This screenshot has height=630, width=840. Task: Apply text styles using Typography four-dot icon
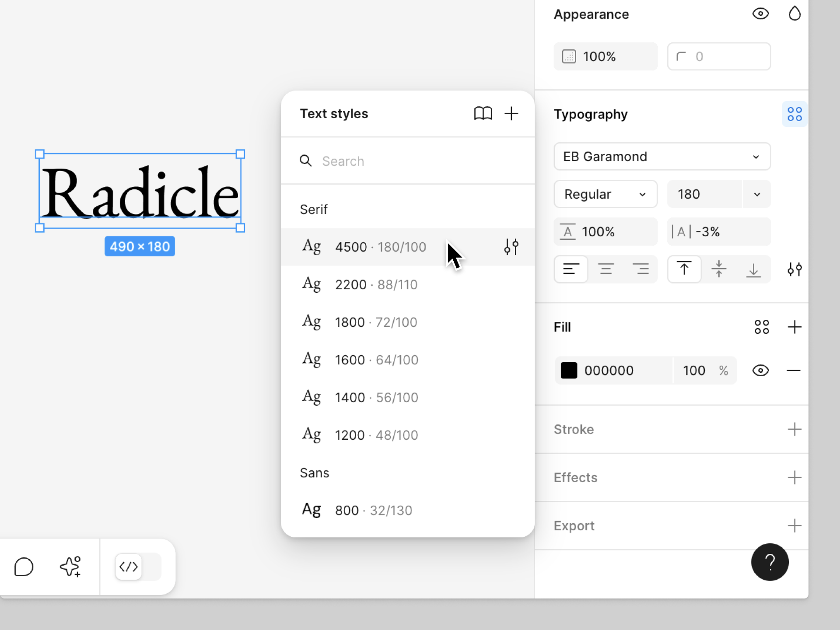pos(794,114)
